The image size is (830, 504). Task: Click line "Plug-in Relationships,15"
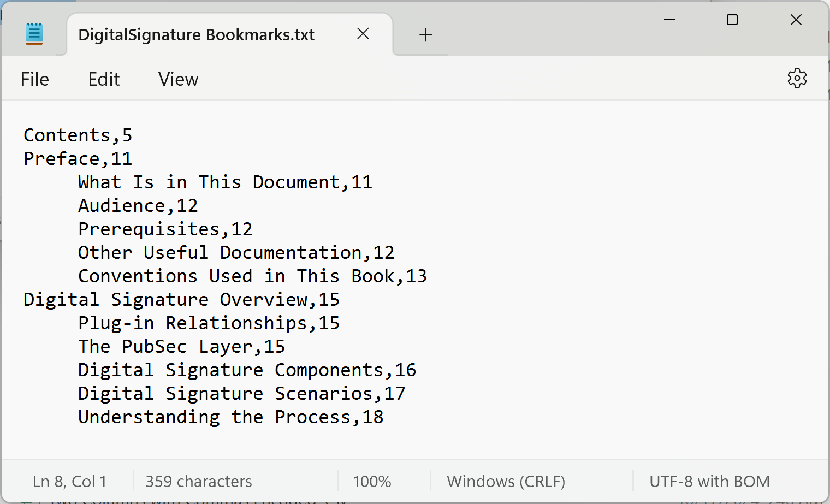coord(209,323)
